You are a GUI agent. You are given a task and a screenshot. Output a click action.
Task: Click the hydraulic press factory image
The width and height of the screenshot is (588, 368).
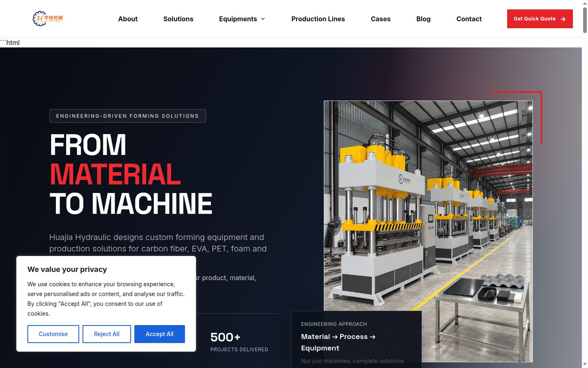click(428, 231)
